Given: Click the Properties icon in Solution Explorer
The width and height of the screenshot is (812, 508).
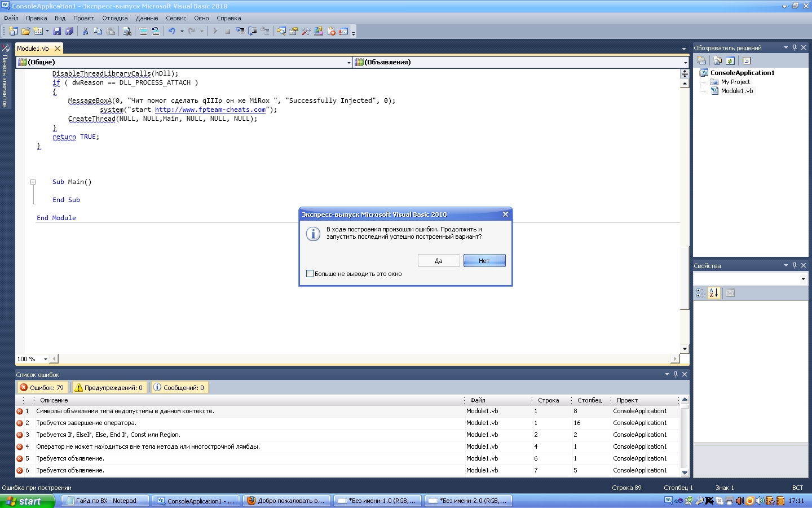Looking at the screenshot, I should click(702, 61).
